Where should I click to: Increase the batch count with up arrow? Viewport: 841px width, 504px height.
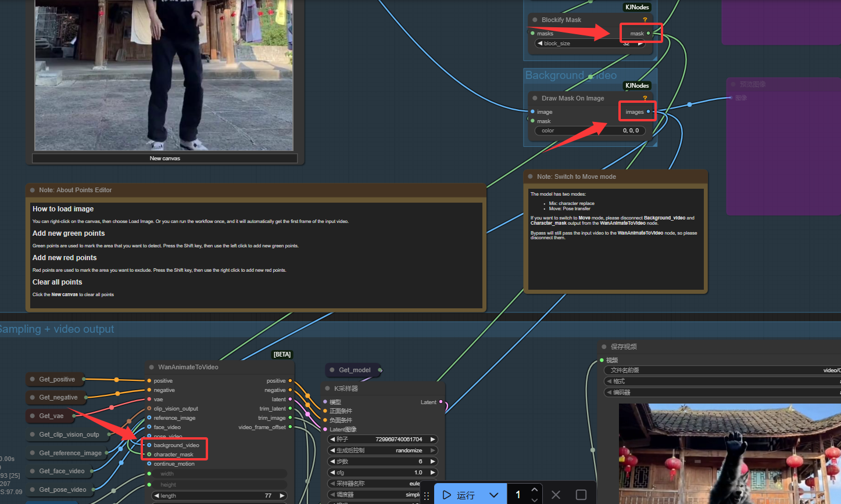tap(535, 489)
